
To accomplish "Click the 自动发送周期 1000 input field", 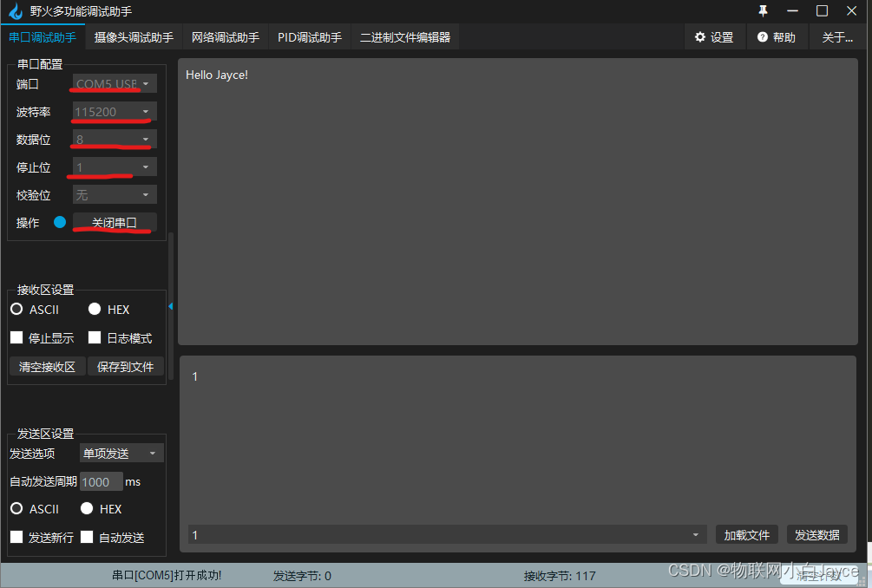I will pyautogui.click(x=102, y=482).
